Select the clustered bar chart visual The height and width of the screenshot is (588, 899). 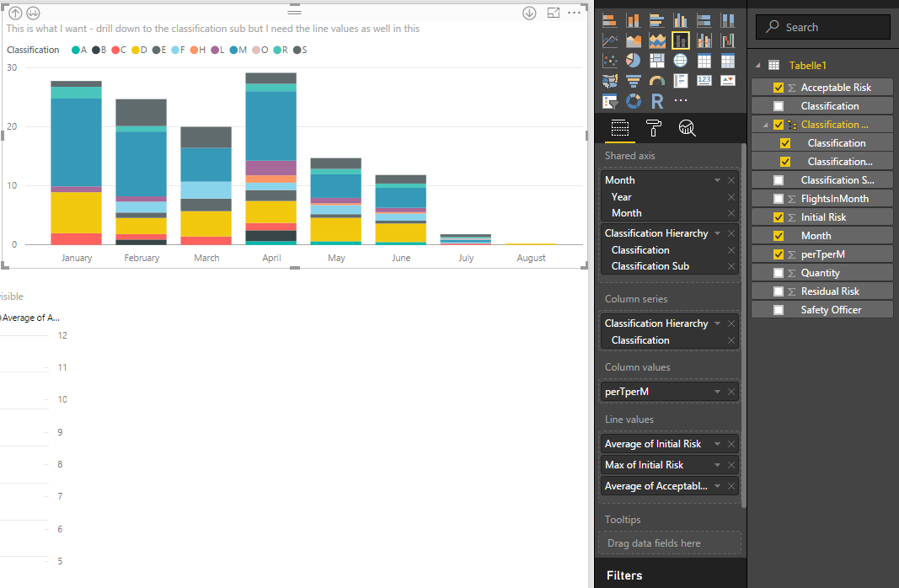(656, 20)
